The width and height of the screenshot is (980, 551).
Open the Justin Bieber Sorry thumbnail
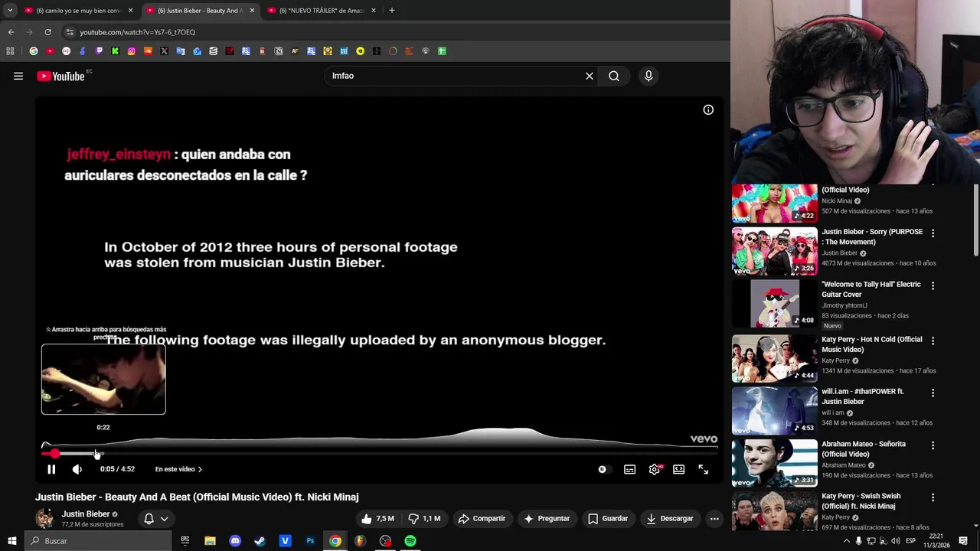(x=775, y=251)
